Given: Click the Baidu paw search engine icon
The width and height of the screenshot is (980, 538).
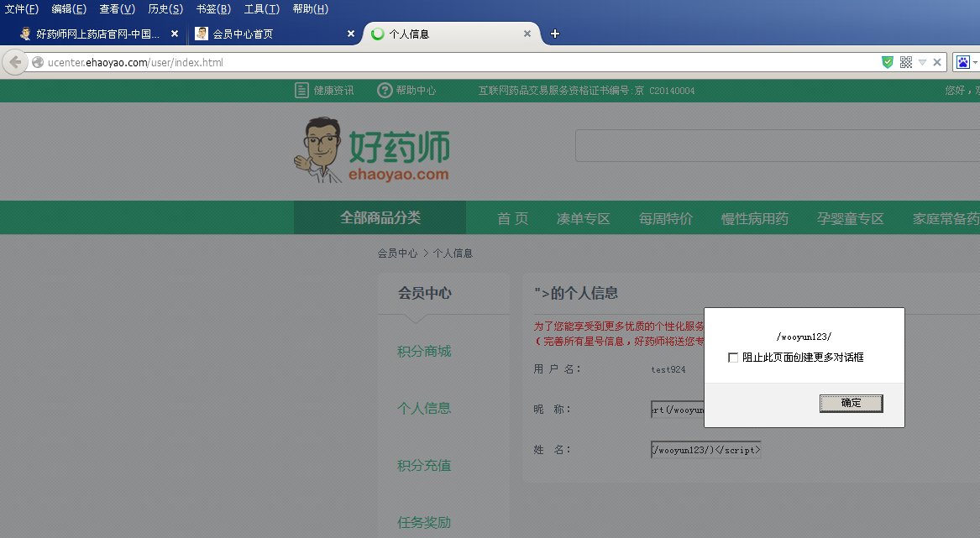Looking at the screenshot, I should [x=962, y=62].
